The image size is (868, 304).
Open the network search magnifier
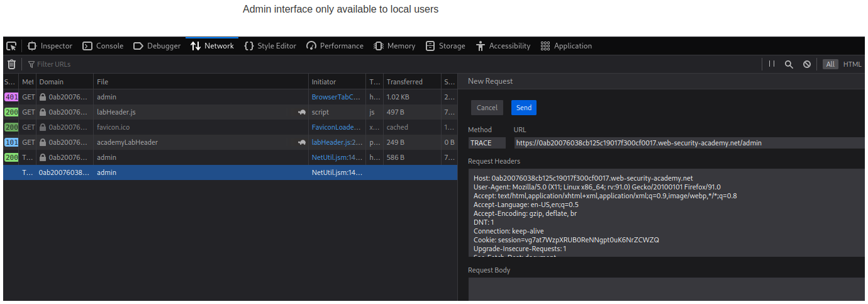(789, 64)
